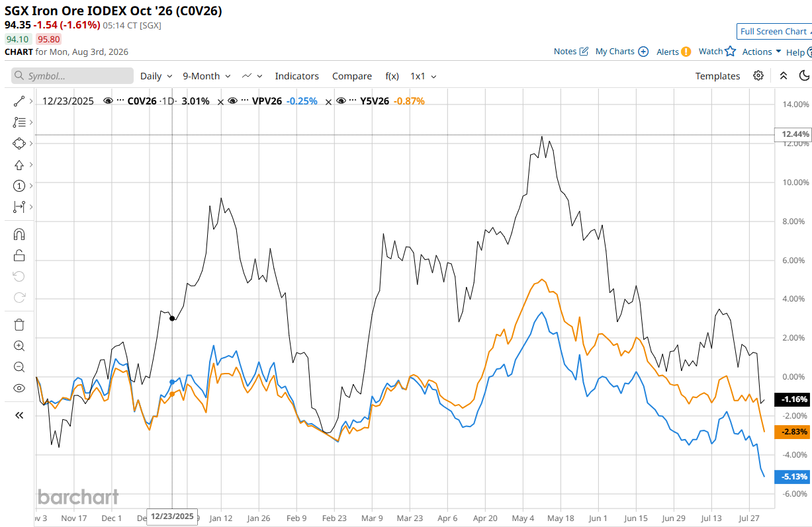The height and width of the screenshot is (527, 812).
Task: Open VPV26 series options ellipsis
Action: [x=244, y=101]
